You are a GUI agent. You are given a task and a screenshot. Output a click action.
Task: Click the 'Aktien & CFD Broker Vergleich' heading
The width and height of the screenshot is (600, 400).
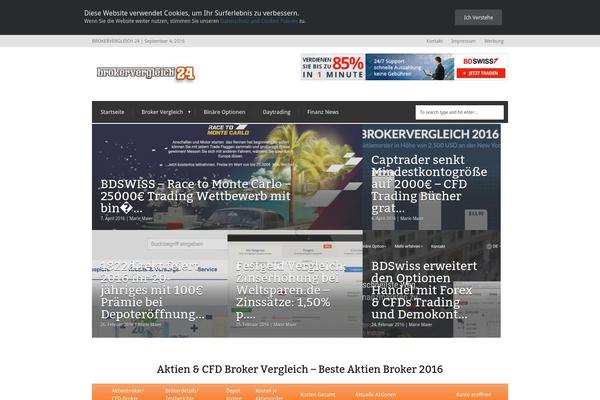point(300,369)
